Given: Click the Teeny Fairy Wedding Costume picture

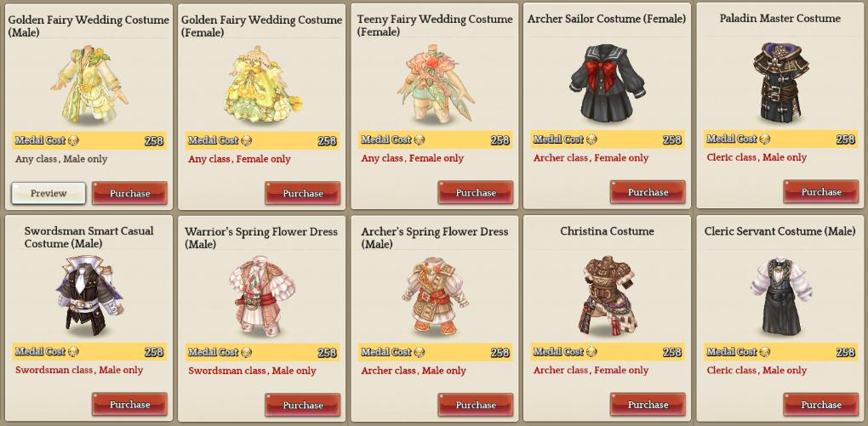Looking at the screenshot, I should [x=436, y=84].
